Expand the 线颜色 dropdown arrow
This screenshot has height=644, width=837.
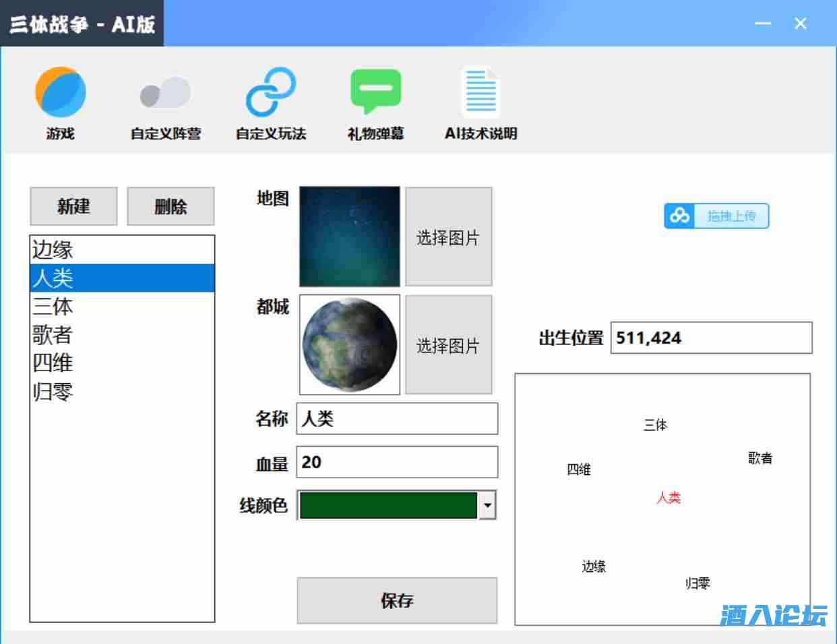tap(487, 505)
